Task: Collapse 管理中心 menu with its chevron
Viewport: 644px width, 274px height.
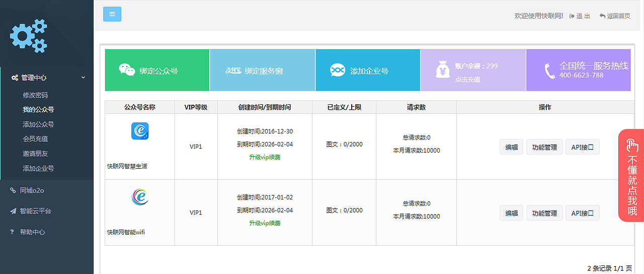Action: pyautogui.click(x=84, y=78)
